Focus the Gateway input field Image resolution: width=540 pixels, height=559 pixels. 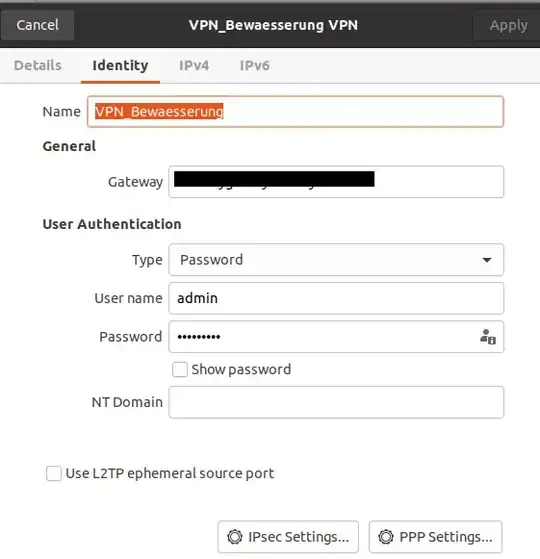coord(336,182)
